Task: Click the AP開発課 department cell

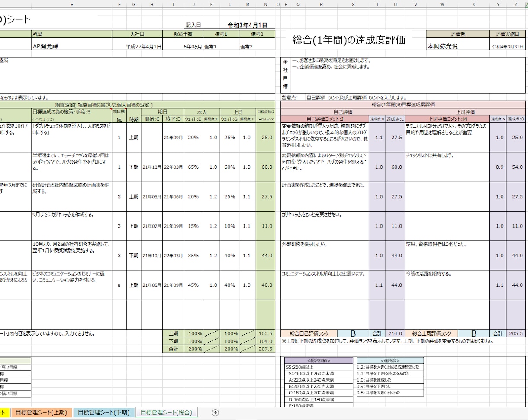Action: [71, 46]
